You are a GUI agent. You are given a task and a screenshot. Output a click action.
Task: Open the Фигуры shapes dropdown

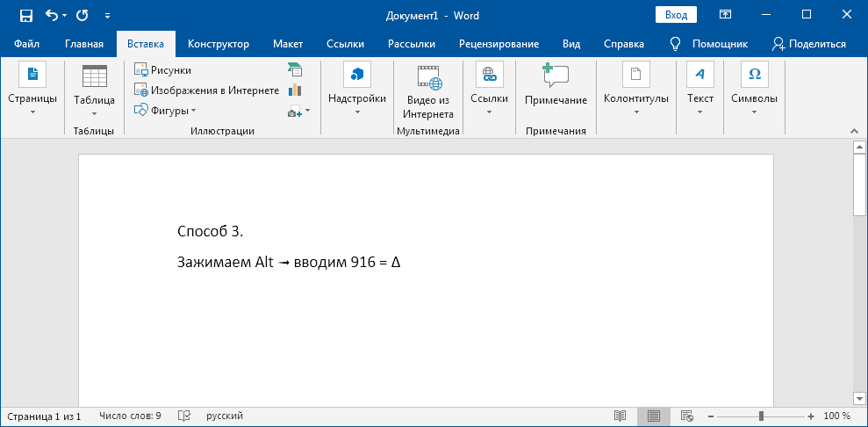[x=165, y=110]
